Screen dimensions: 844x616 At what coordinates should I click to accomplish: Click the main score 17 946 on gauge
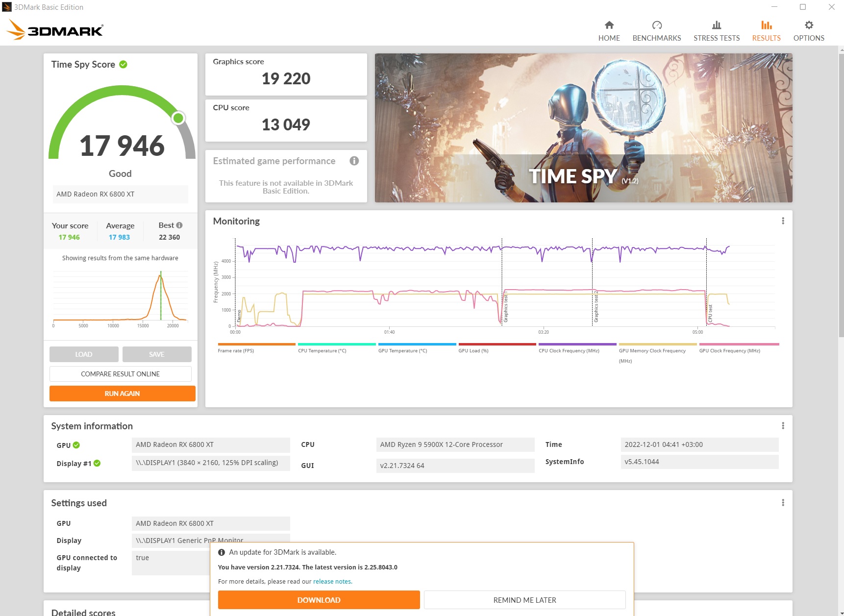pos(122,146)
